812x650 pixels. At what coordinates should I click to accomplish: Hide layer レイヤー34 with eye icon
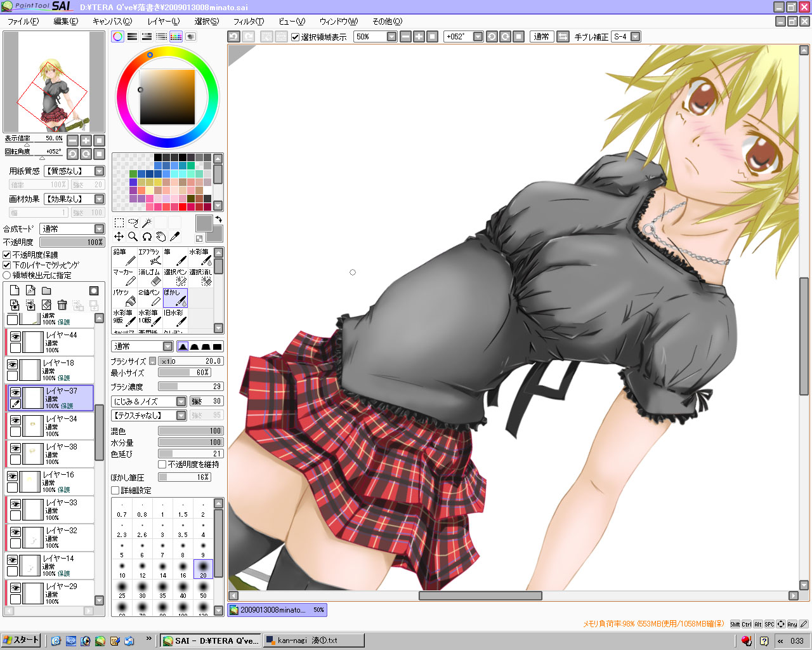15,420
